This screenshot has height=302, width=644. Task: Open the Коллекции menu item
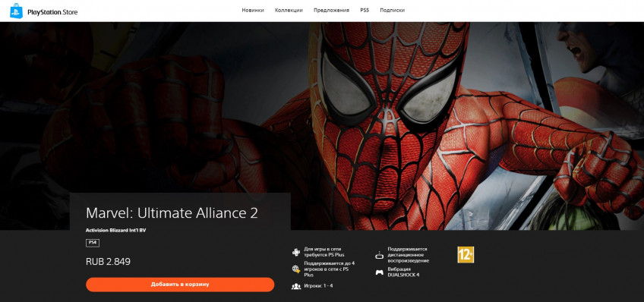(x=289, y=11)
